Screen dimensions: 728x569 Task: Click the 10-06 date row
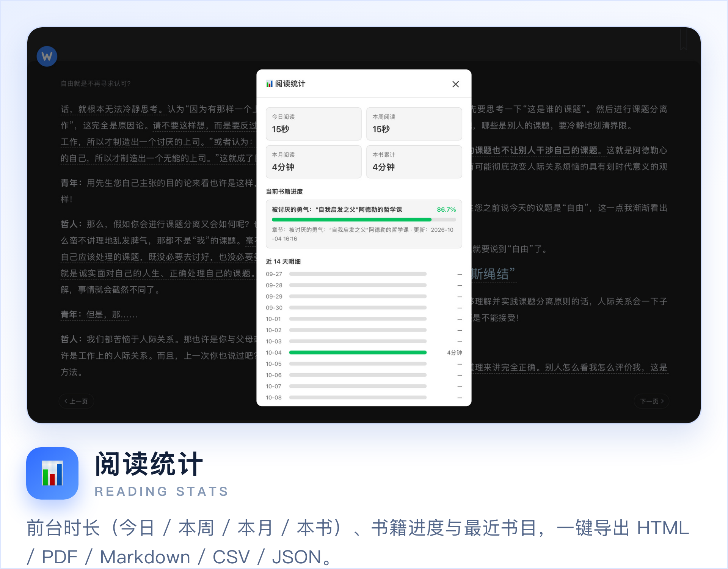click(x=364, y=375)
